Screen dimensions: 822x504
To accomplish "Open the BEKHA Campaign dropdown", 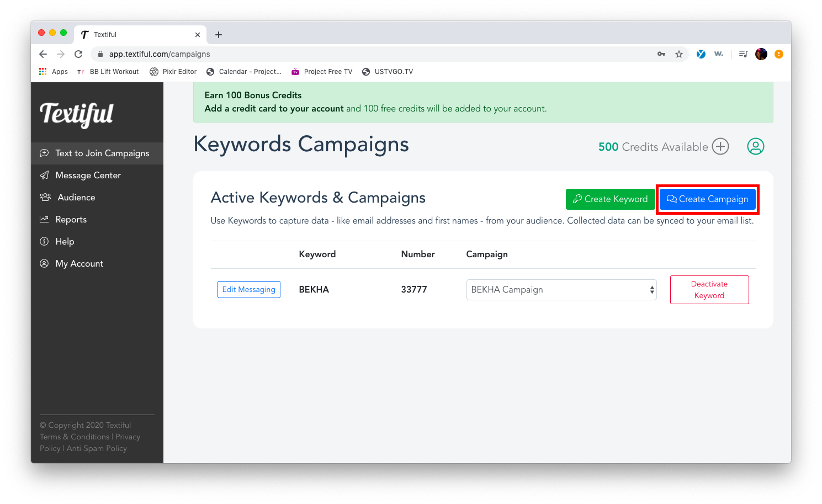I will click(561, 290).
